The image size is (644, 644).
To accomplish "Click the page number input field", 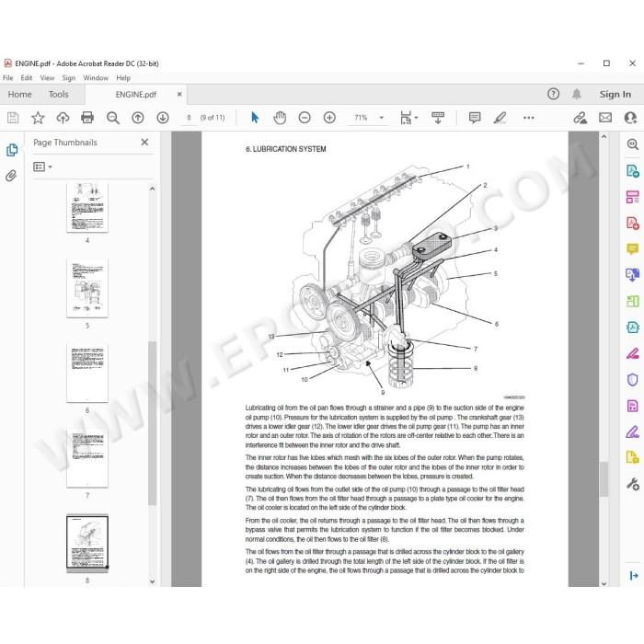I will [189, 118].
